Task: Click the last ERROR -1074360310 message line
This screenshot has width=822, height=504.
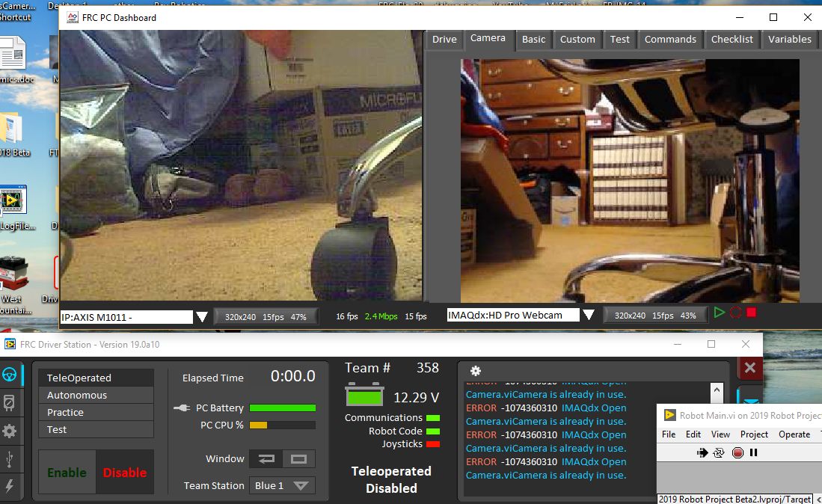Action: [x=546, y=462]
